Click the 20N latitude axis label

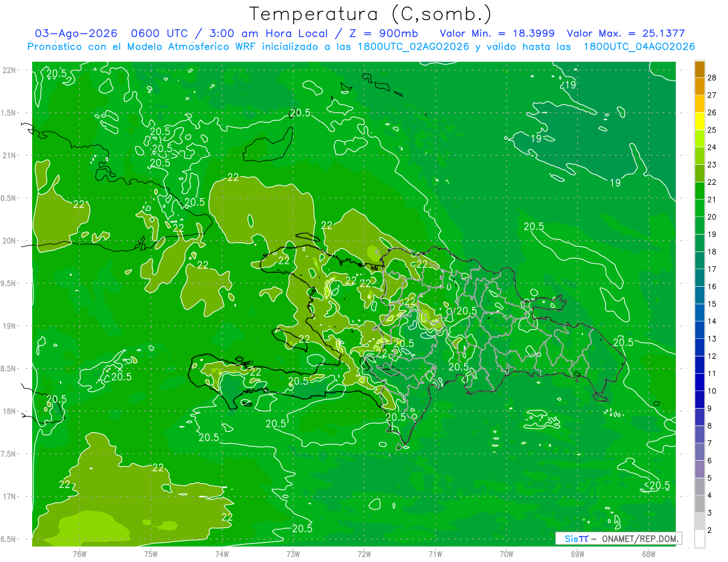click(10, 241)
